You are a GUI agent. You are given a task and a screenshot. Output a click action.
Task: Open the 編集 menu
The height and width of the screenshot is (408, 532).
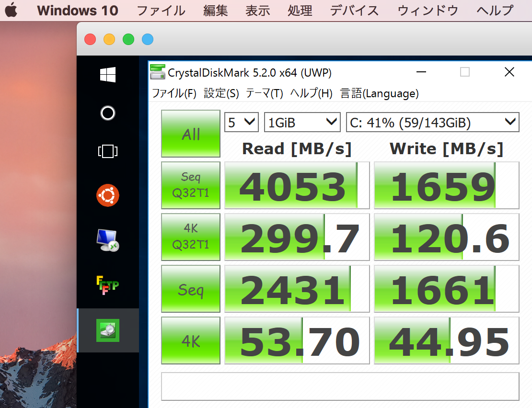pos(216,11)
